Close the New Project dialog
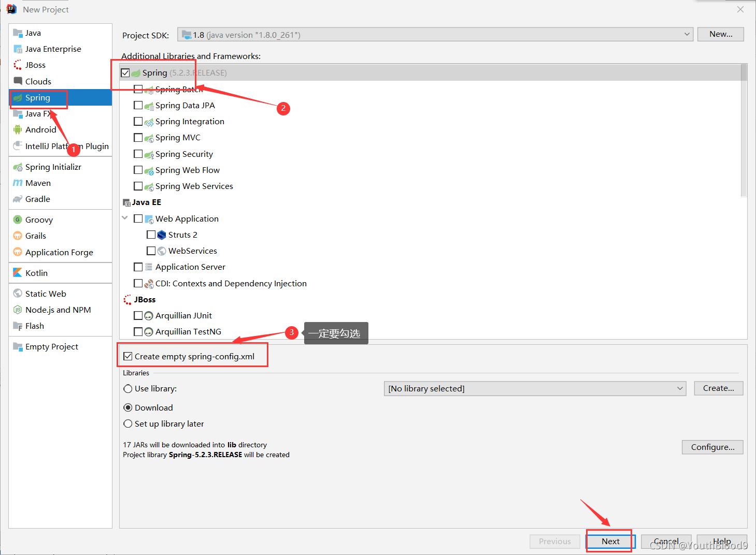 pyautogui.click(x=740, y=9)
